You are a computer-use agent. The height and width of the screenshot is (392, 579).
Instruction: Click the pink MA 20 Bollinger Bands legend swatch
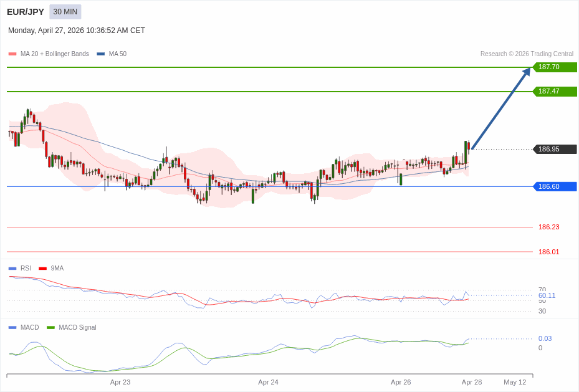(12, 54)
